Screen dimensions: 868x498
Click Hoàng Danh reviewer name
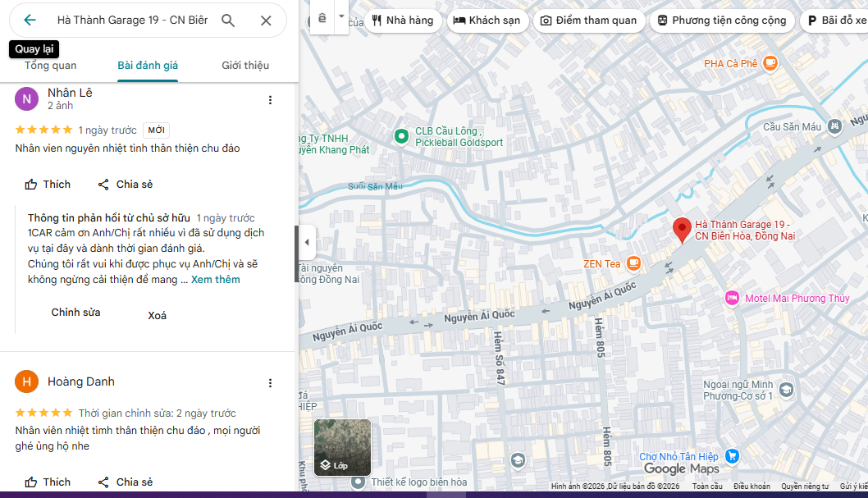(x=81, y=381)
